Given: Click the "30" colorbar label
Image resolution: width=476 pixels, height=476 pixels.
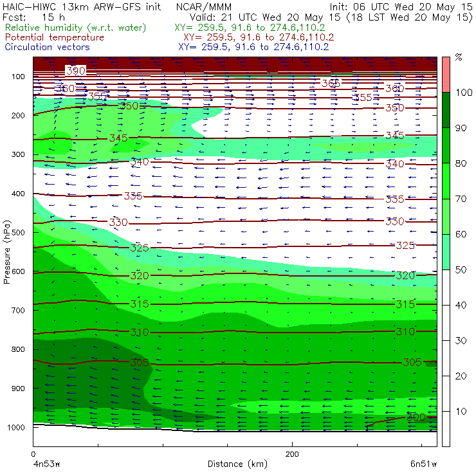Looking at the screenshot, I should 461,341.
